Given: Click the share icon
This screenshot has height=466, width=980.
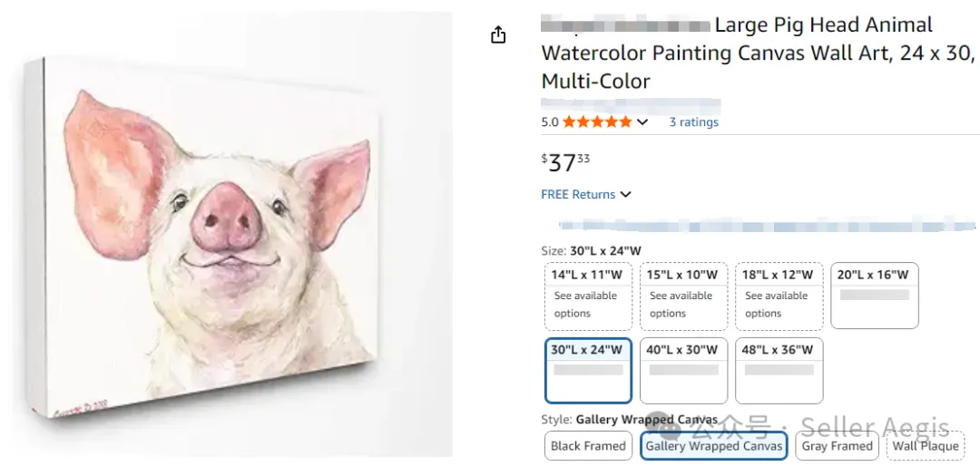Looking at the screenshot, I should (x=498, y=35).
